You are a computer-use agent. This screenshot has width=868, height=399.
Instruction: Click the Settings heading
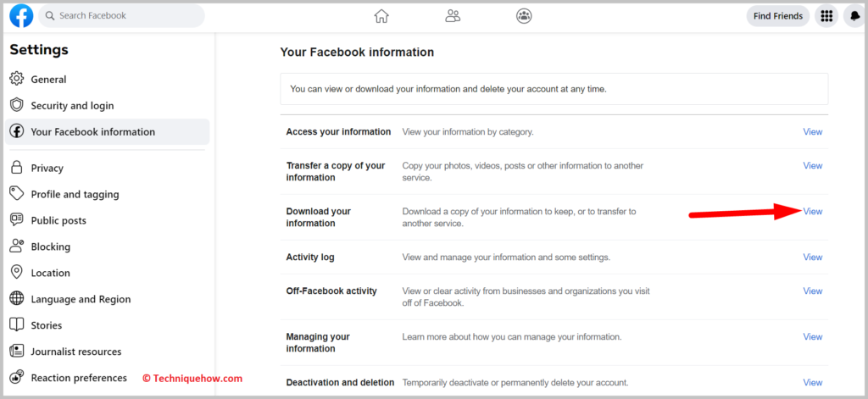[39, 50]
